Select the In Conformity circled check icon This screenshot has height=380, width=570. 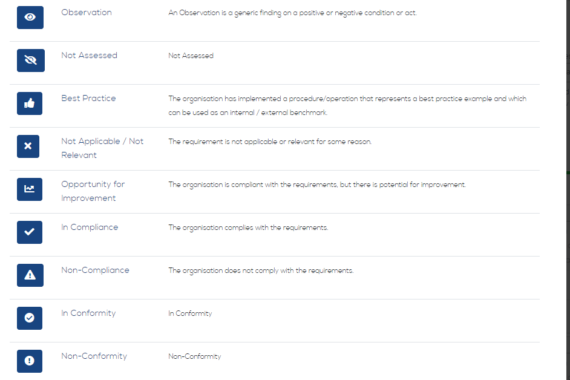click(29, 318)
